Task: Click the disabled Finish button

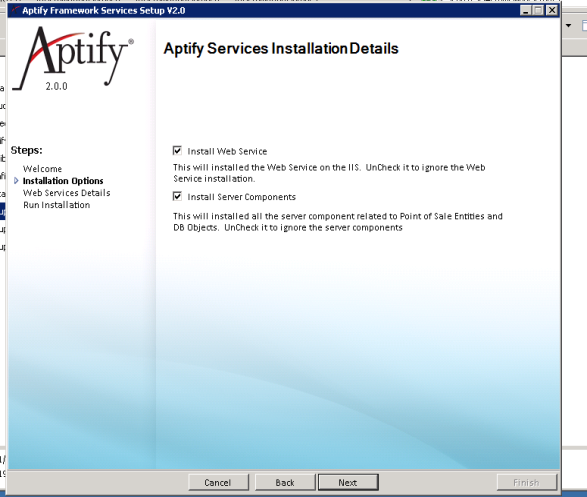Action: tap(526, 482)
